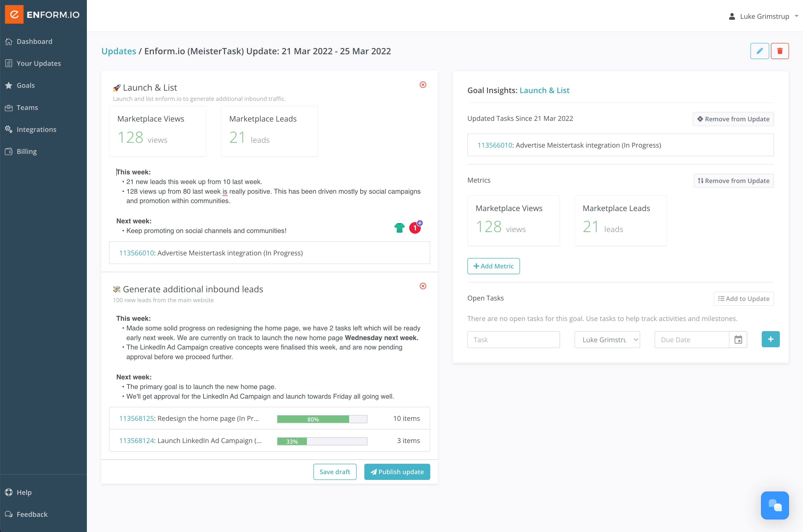The width and height of the screenshot is (803, 532).
Task: Click the 80% progress bar
Action: [322, 419]
